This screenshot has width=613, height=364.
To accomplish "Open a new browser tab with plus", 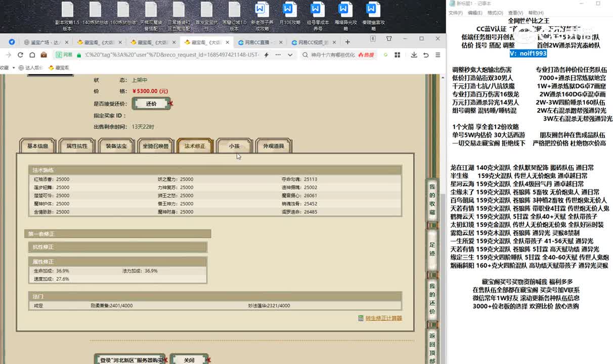I will (347, 42).
